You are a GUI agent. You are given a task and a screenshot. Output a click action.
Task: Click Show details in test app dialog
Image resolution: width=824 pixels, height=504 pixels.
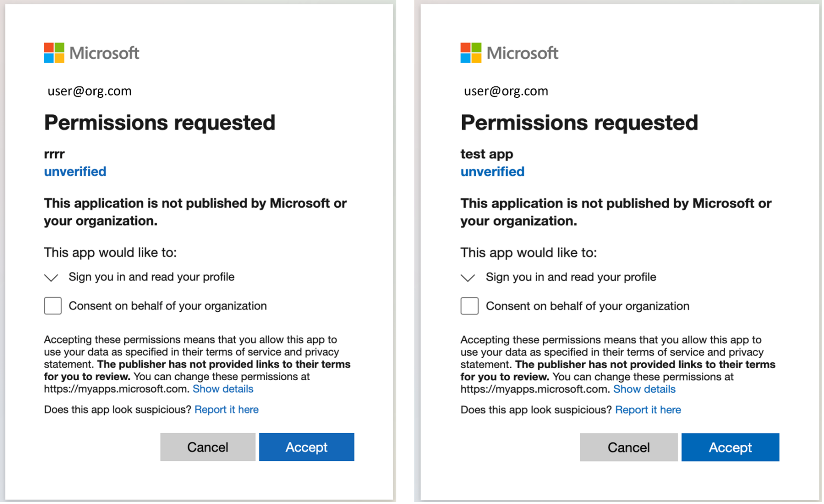[x=644, y=389]
